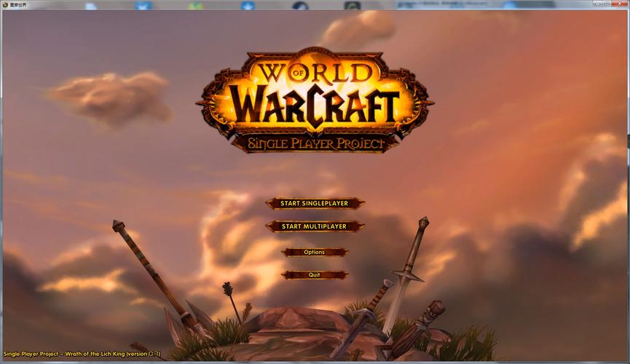630x364 pixels.
Task: Maximize the game window
Action: point(607,3)
